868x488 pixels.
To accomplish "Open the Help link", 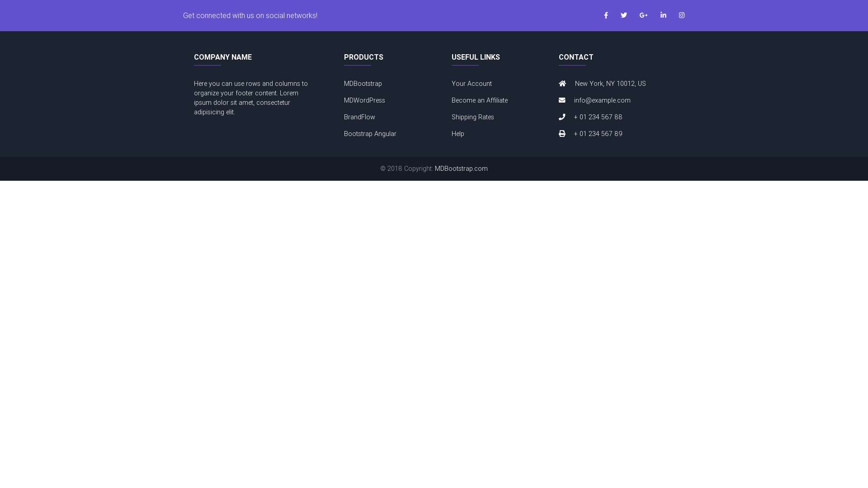I will click(x=458, y=134).
